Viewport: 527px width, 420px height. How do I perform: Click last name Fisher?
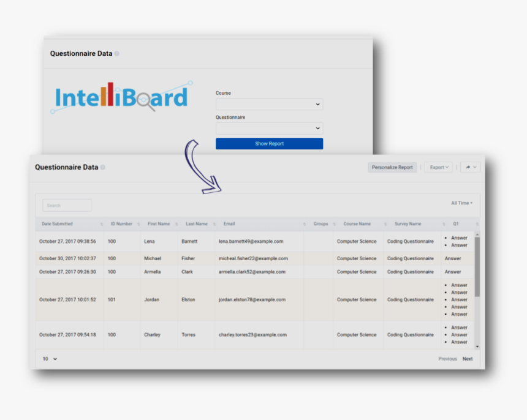click(188, 258)
